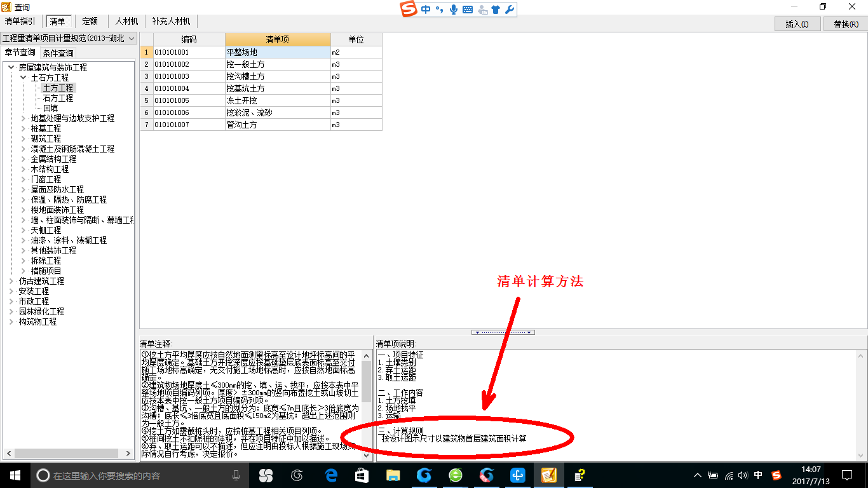
Task: Open the 补充人材机 tab
Action: coord(171,22)
